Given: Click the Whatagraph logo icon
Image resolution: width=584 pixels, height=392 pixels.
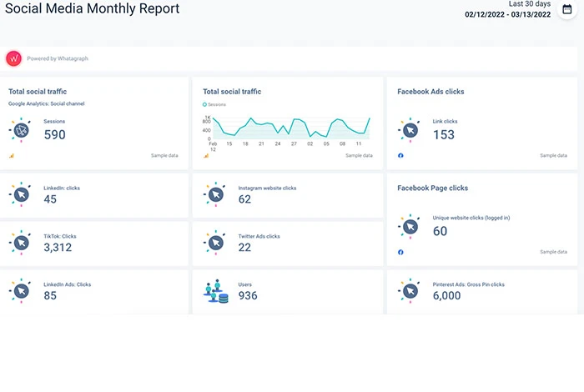Looking at the screenshot, I should coord(13,58).
